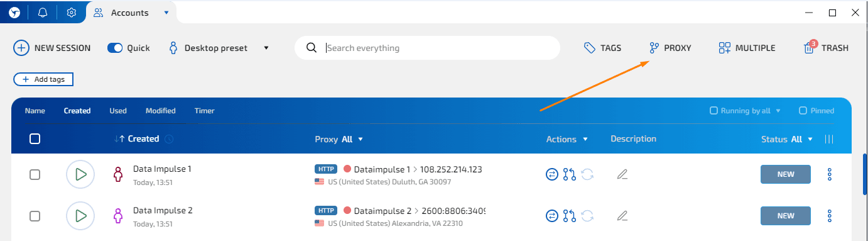Toggle sort order arrows beside Created
Viewport: 868px width, 241px height.
(x=120, y=139)
